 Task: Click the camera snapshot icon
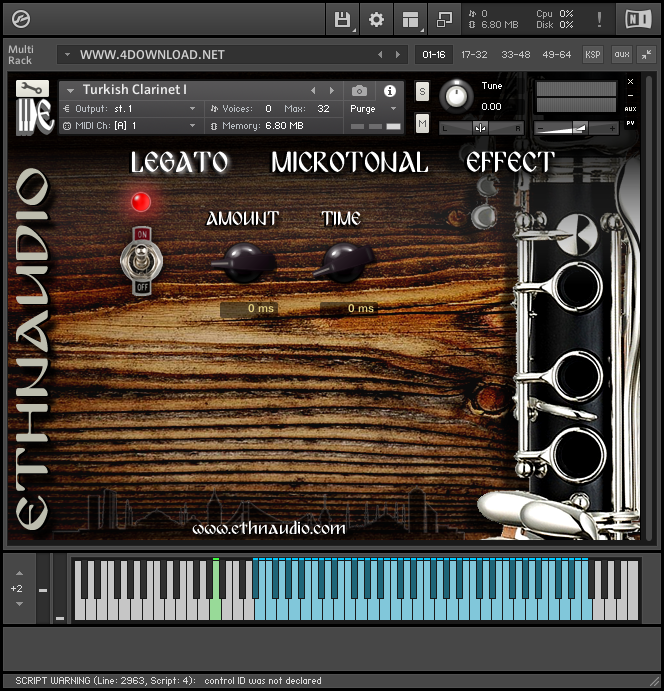point(359,91)
